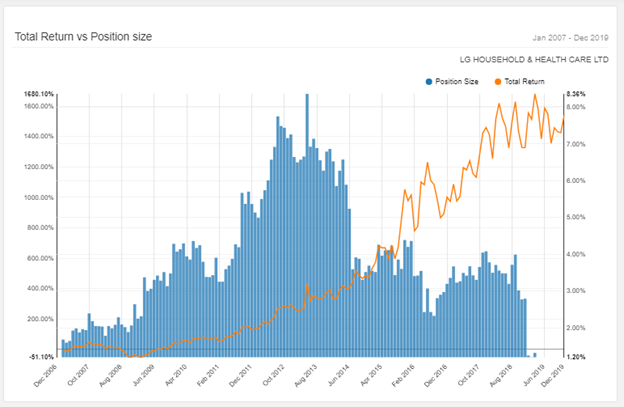Click the 4.00% right axis label

[576, 254]
